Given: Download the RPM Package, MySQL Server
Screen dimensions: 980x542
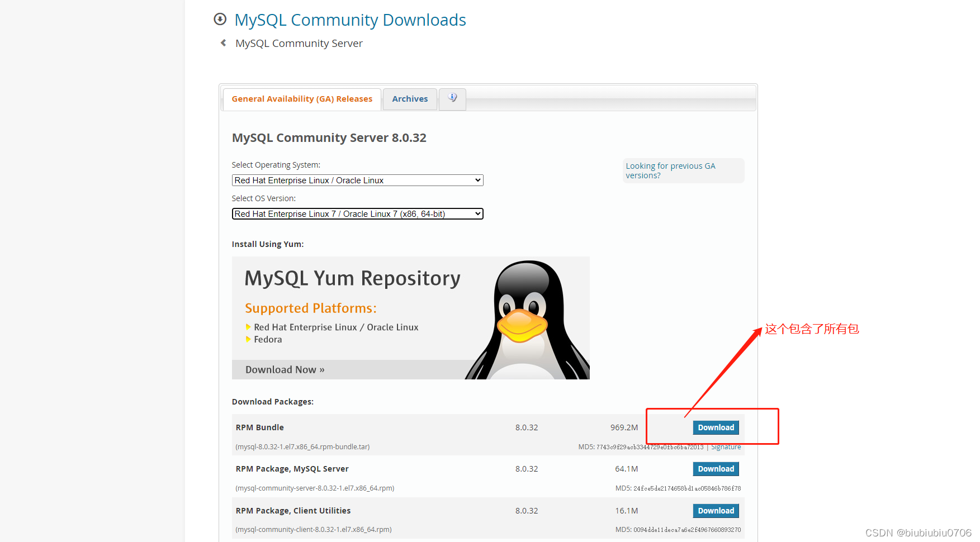Looking at the screenshot, I should pos(716,469).
